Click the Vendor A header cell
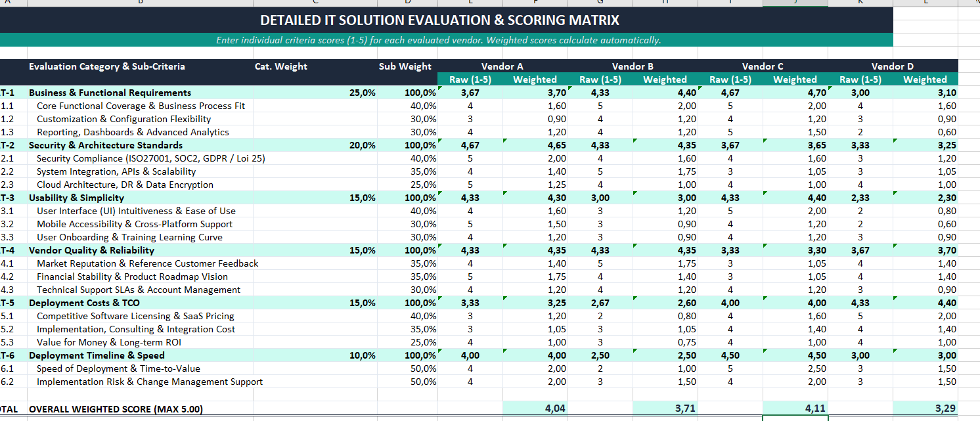The height and width of the screenshot is (421, 980). (502, 66)
